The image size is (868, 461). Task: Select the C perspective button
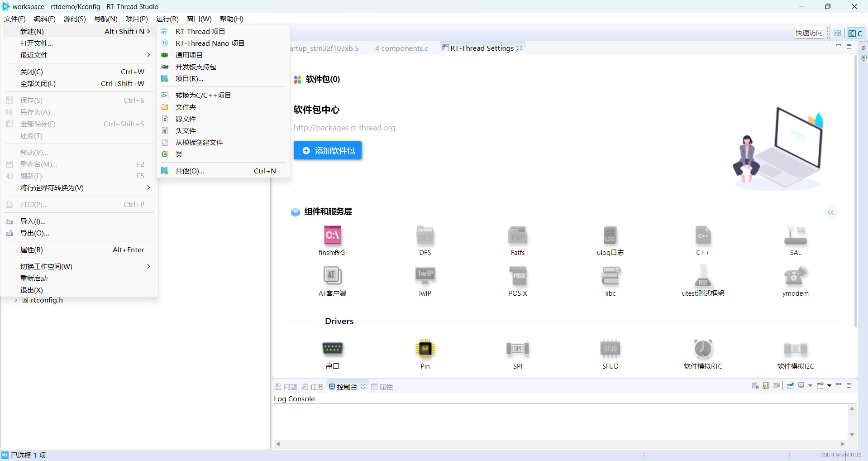[855, 33]
